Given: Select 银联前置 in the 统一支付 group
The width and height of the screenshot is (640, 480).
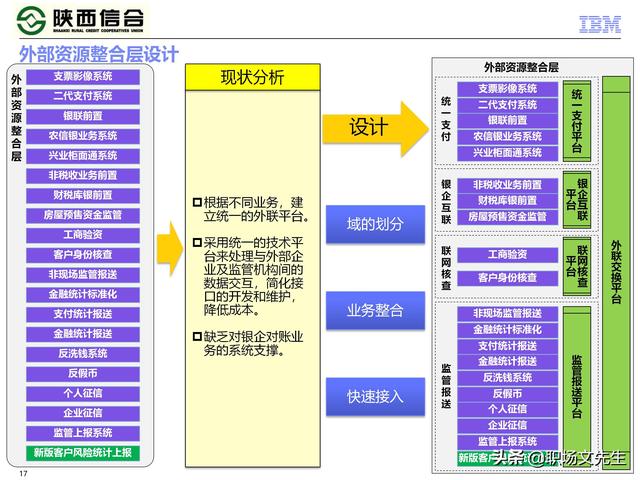Looking at the screenshot, I should [507, 120].
